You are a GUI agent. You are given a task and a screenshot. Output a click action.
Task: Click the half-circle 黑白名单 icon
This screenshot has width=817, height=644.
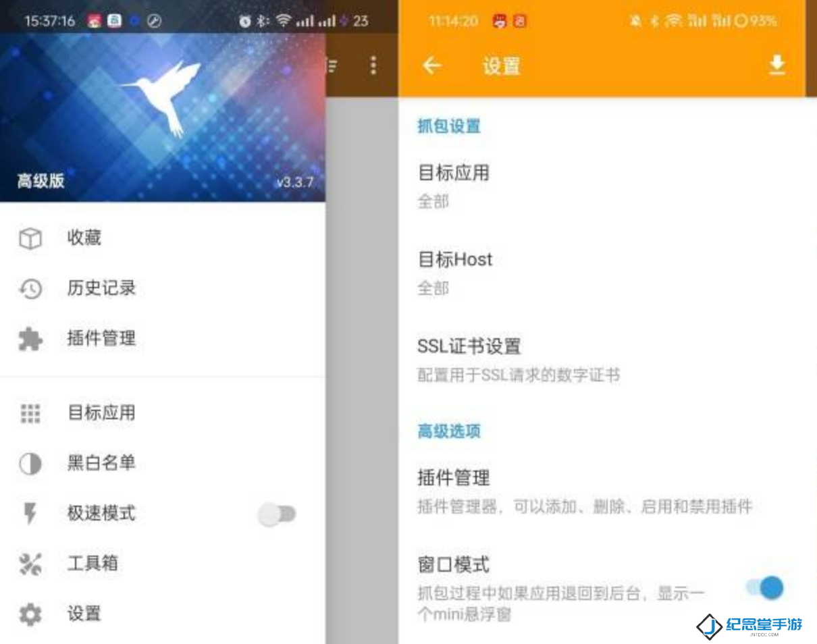(x=30, y=464)
